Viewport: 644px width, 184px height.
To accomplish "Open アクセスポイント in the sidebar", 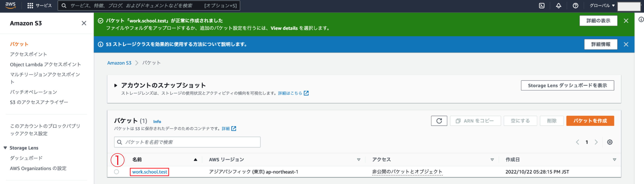I will tap(28, 54).
